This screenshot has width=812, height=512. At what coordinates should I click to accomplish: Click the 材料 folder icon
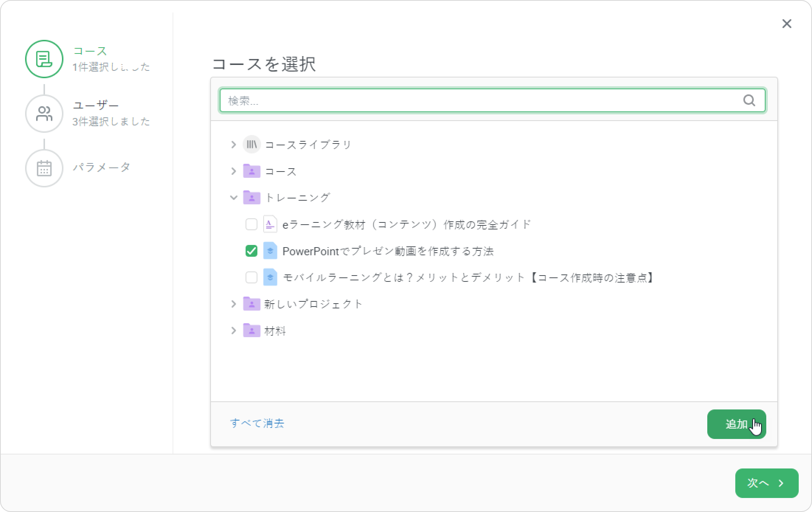click(251, 331)
